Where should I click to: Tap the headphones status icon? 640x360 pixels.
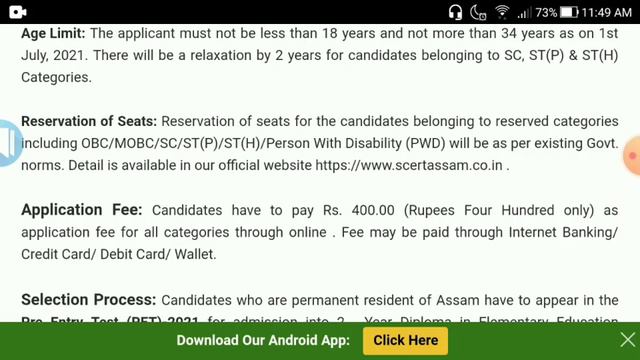tap(455, 12)
